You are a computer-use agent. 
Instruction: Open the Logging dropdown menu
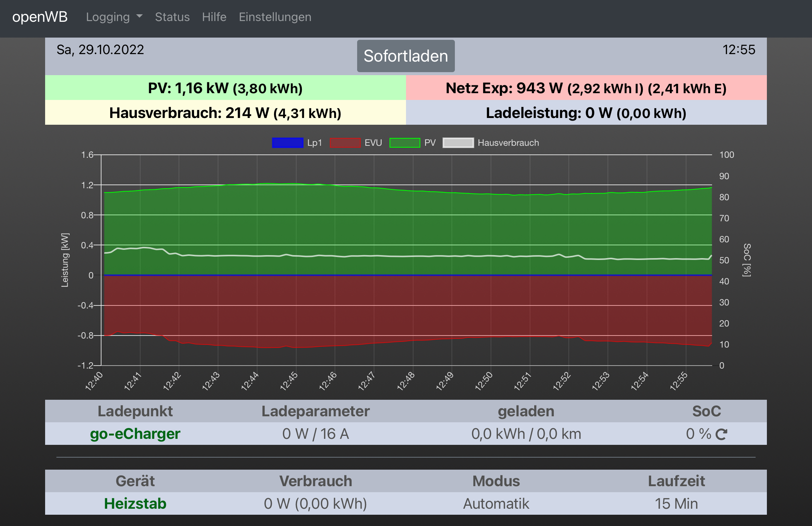pos(108,17)
